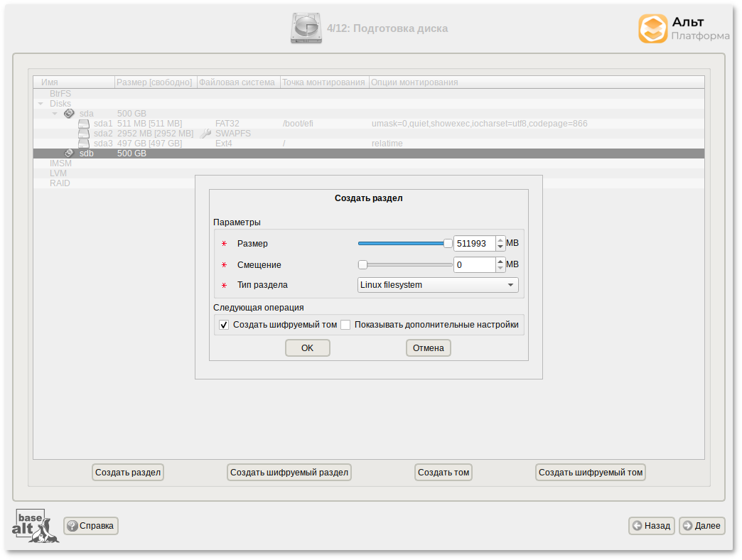Viewport: 742px width, 560px height.
Task: Click the 'Точка монтирования' column header
Action: [x=323, y=82]
